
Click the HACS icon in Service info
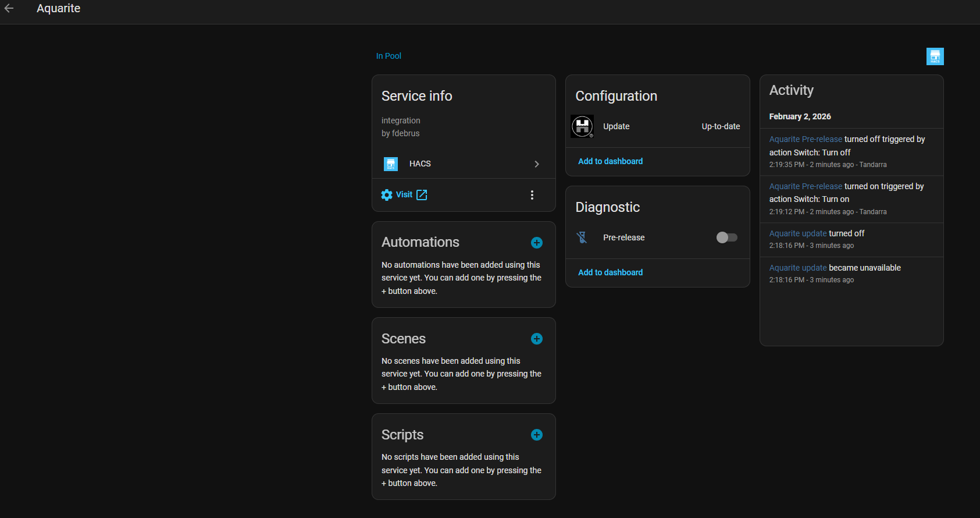[391, 164]
